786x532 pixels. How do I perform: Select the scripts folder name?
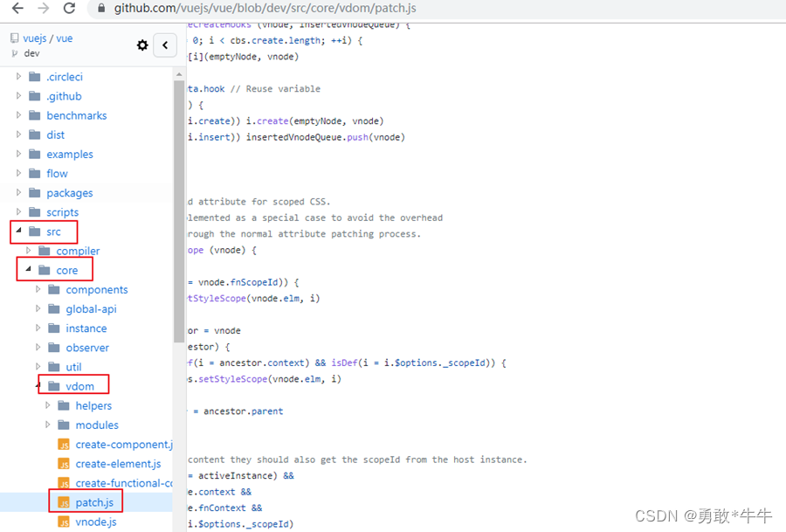tap(63, 212)
